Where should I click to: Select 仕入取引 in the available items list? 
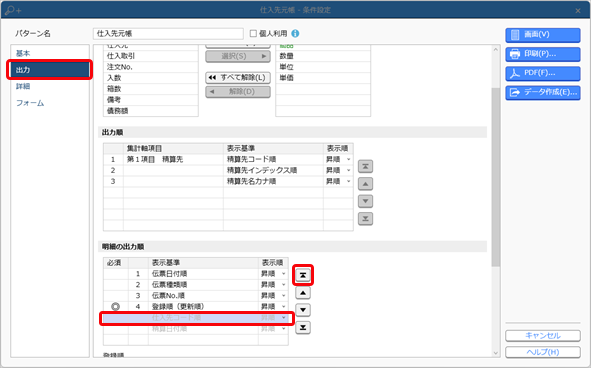[x=151, y=56]
